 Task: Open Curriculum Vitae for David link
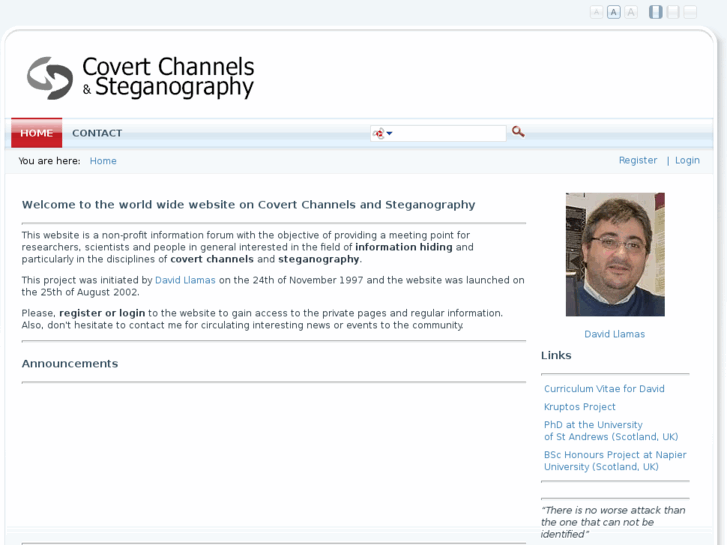pos(604,389)
